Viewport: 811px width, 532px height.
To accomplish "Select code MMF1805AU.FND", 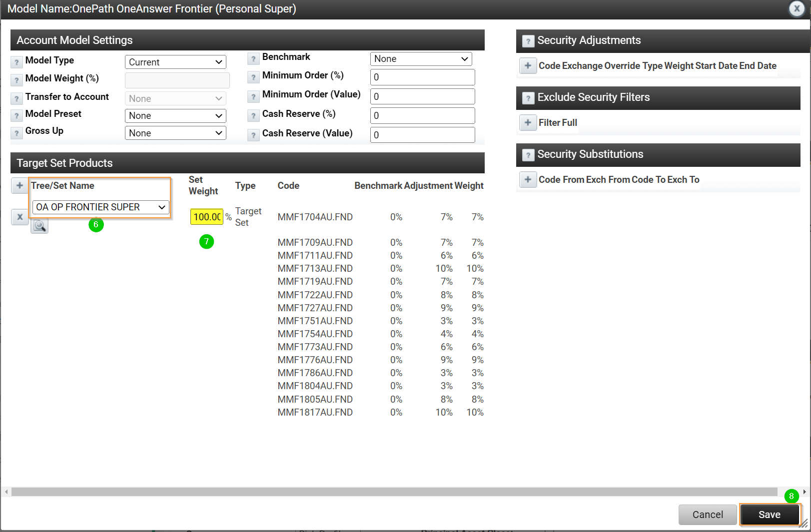I will (x=315, y=399).
